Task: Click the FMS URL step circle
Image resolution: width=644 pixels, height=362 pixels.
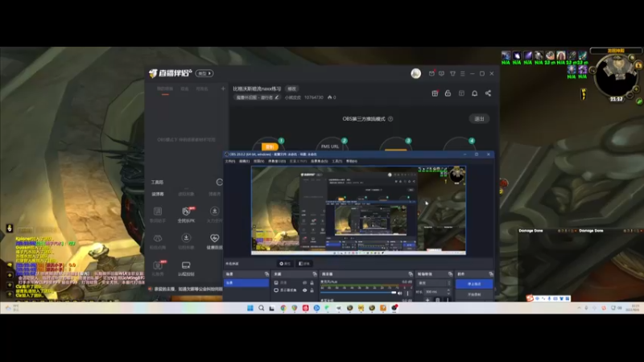Action: coord(332,145)
